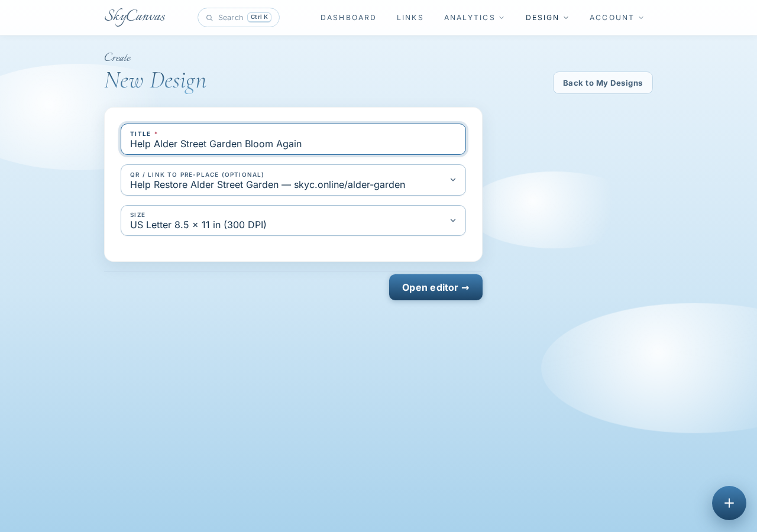Click the chevron beside Design

[566, 18]
